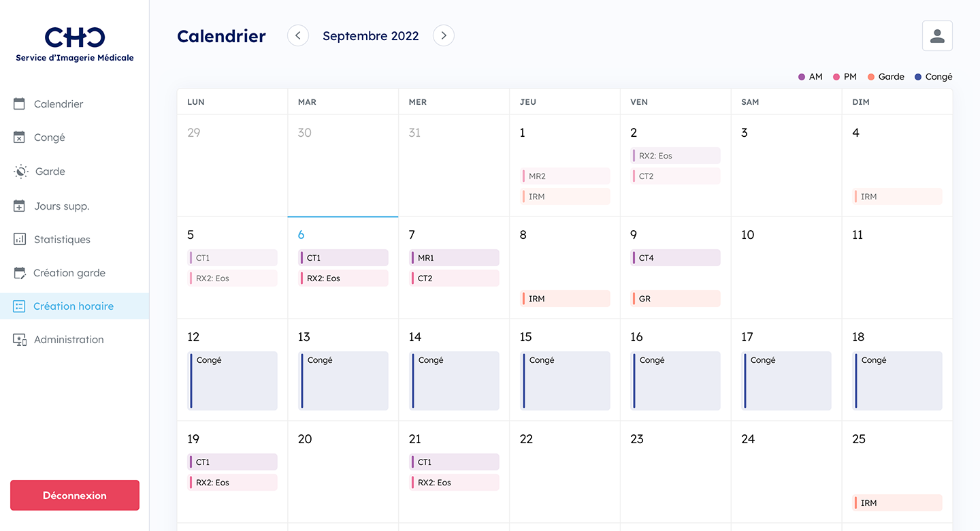Click the Congé sidebar icon
Image resolution: width=980 pixels, height=531 pixels.
[20, 138]
